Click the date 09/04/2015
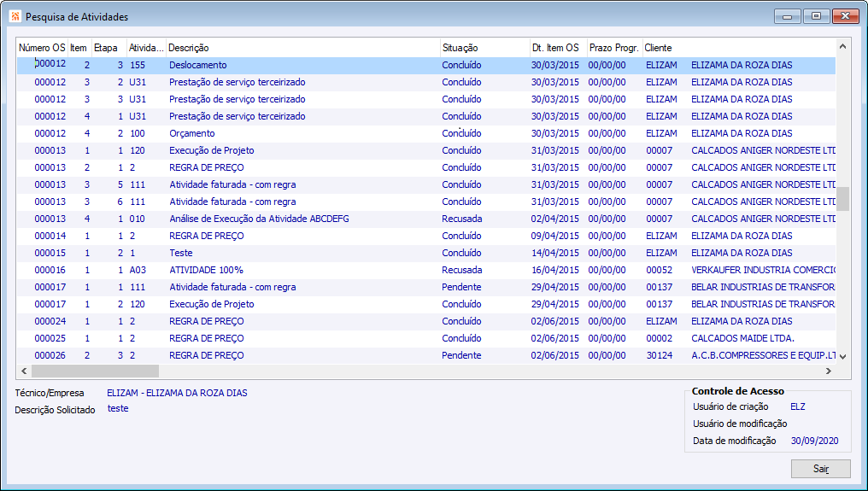The height and width of the screenshot is (491, 868). [x=554, y=236]
